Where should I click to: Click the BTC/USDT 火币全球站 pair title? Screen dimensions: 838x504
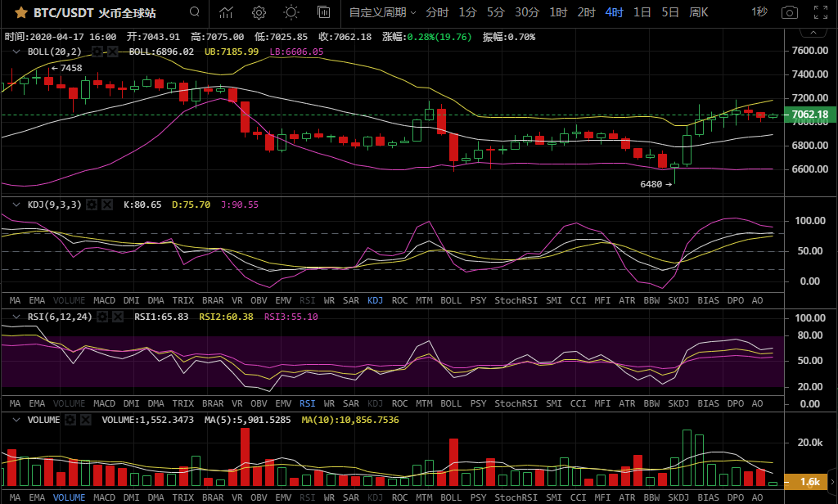pos(95,13)
